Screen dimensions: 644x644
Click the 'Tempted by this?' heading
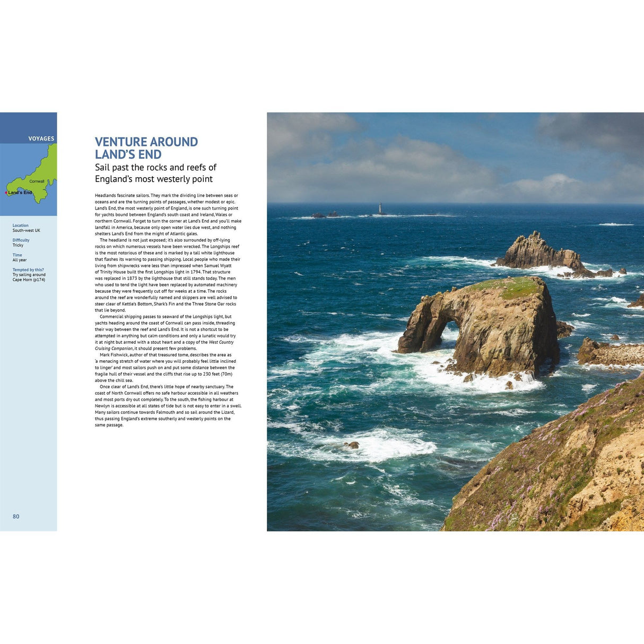tap(28, 269)
